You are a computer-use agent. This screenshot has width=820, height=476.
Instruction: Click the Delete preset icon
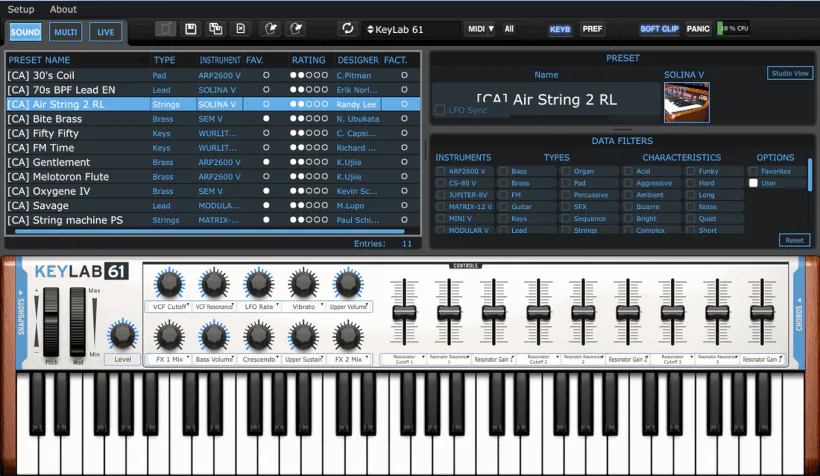tap(241, 29)
